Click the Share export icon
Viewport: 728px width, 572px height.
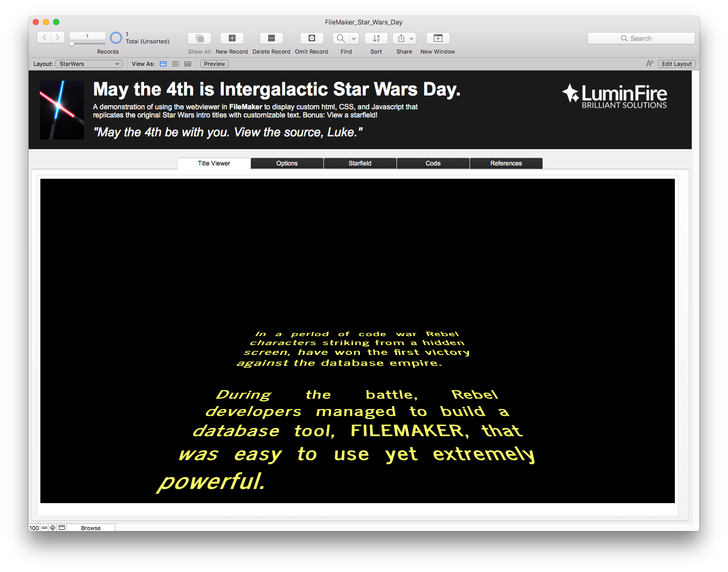pyautogui.click(x=401, y=38)
